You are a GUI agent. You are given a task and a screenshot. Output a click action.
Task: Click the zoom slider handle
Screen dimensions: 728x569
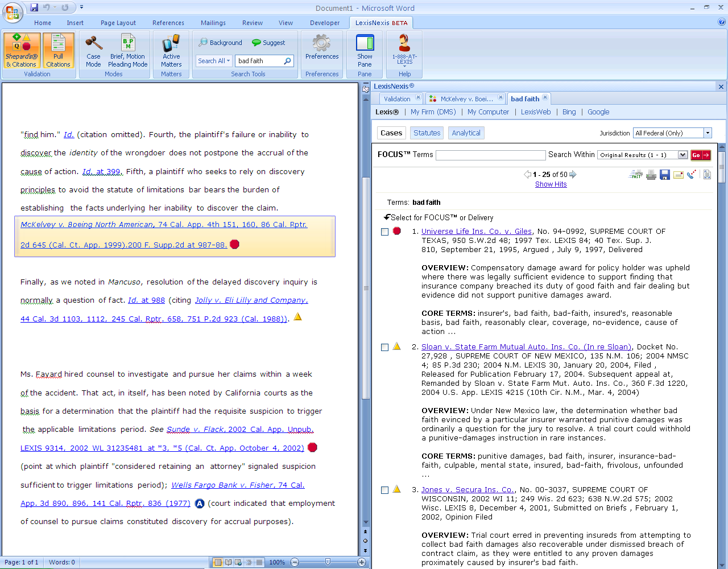[328, 562]
